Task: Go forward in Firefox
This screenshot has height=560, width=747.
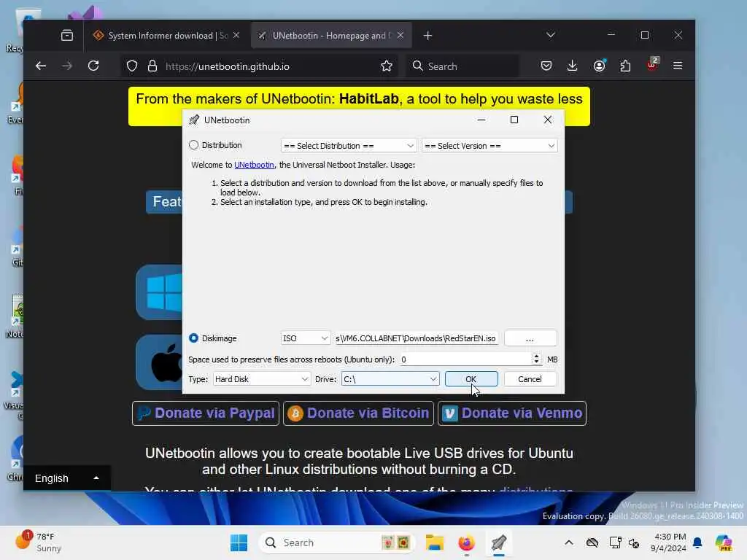Action: coord(67,66)
